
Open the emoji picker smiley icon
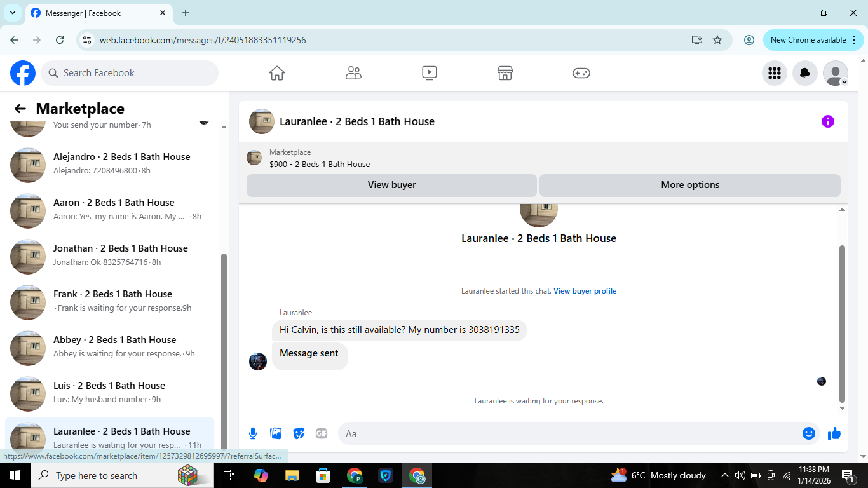pos(809,433)
